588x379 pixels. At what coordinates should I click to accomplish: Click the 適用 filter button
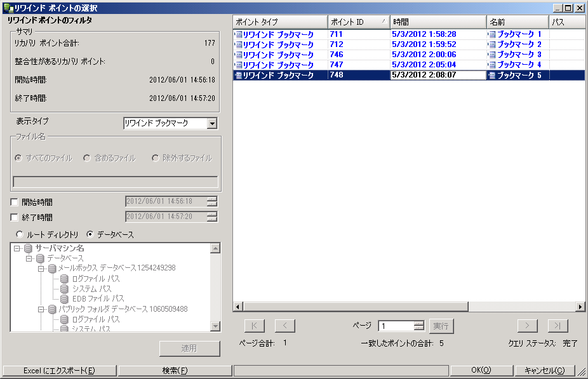pos(189,349)
